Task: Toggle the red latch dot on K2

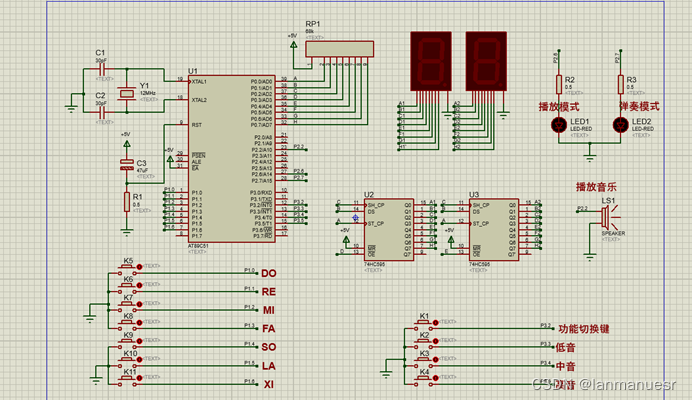Action: click(x=436, y=341)
